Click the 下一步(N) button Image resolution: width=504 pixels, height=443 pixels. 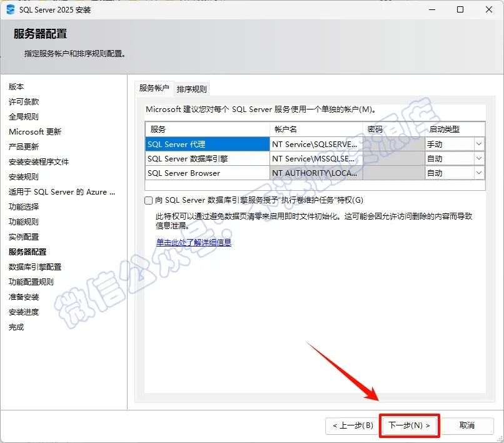click(x=409, y=425)
